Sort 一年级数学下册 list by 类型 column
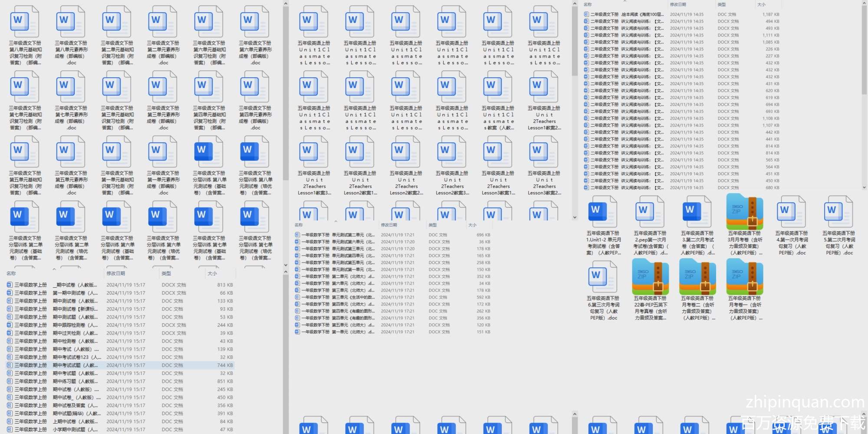 click(x=433, y=225)
